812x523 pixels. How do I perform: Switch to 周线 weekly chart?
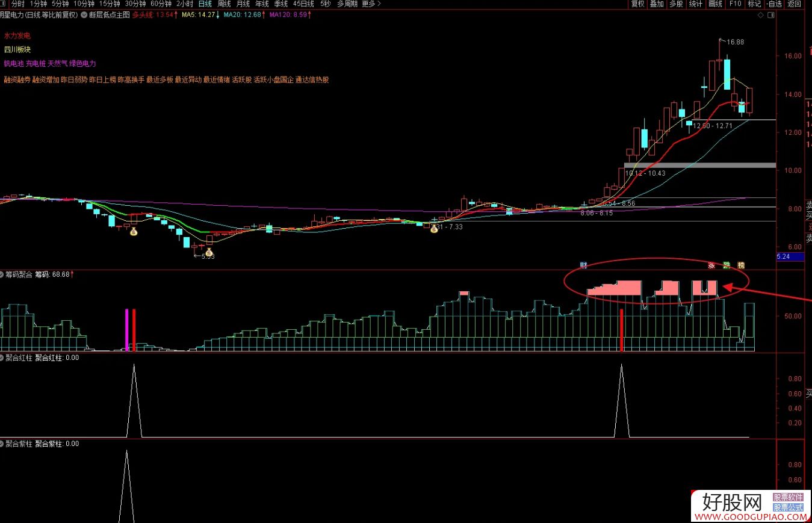pyautogui.click(x=225, y=4)
